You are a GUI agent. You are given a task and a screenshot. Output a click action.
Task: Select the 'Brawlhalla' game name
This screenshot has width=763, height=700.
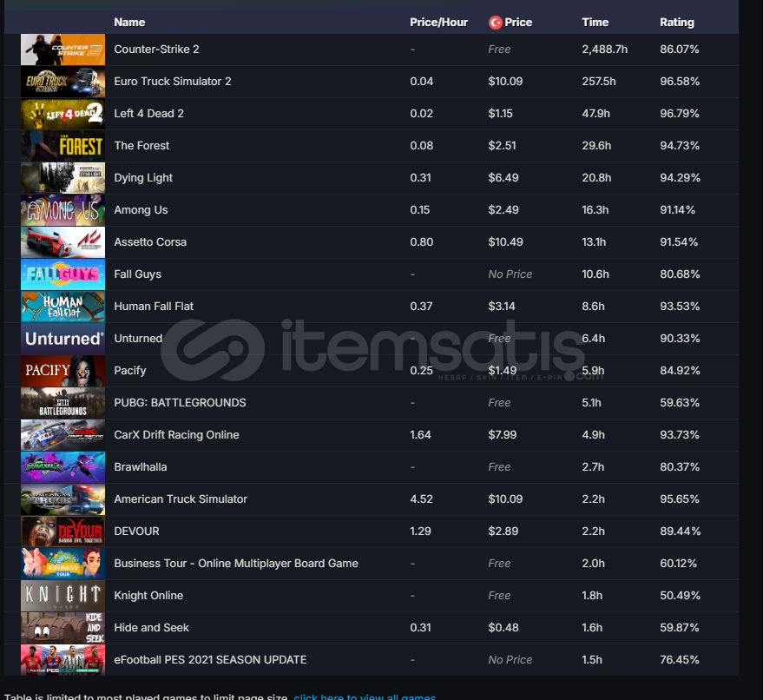point(140,467)
